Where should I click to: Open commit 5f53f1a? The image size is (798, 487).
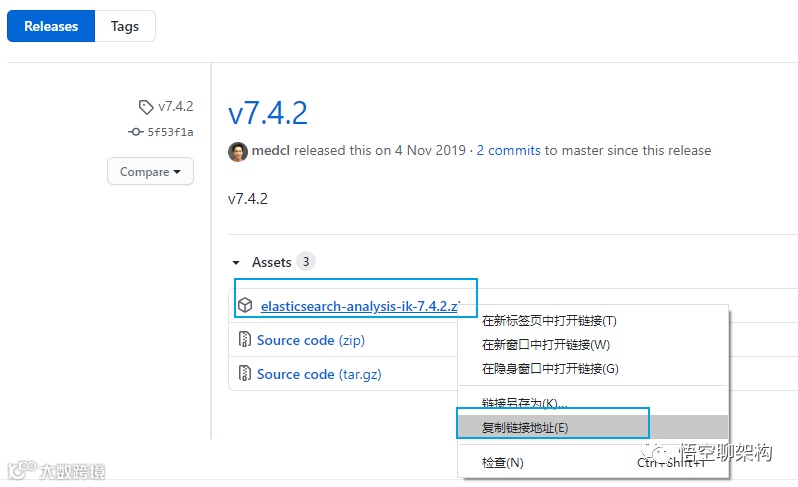pos(170,132)
